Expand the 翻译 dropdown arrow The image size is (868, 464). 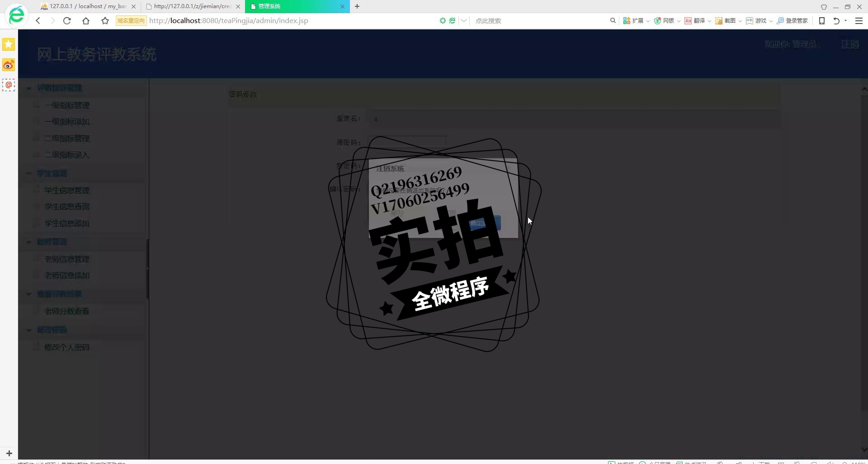[709, 21]
